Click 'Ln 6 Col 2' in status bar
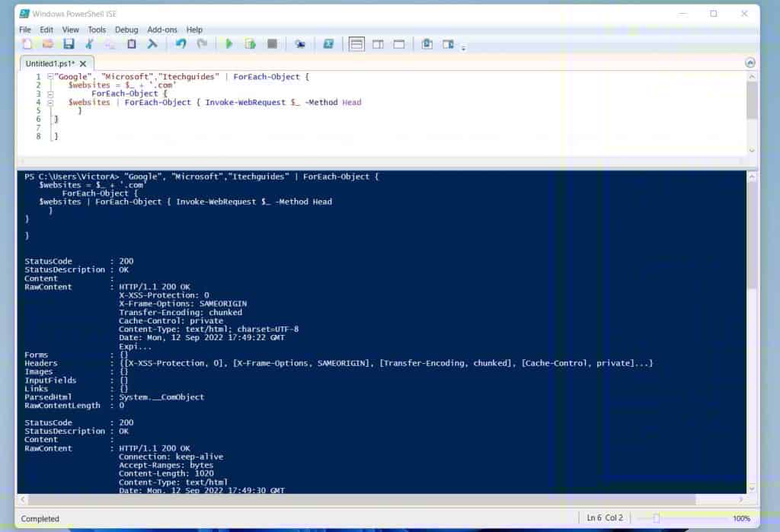The image size is (780, 532). [x=605, y=518]
